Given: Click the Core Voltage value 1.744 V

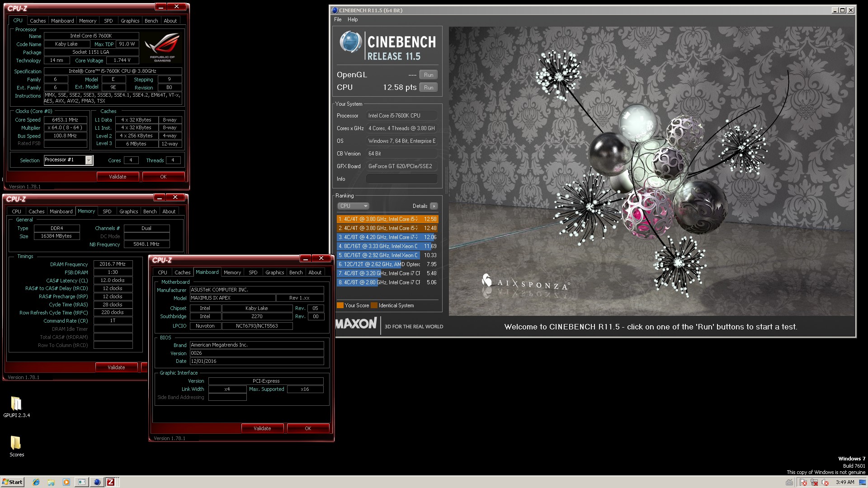Looking at the screenshot, I should pos(122,61).
